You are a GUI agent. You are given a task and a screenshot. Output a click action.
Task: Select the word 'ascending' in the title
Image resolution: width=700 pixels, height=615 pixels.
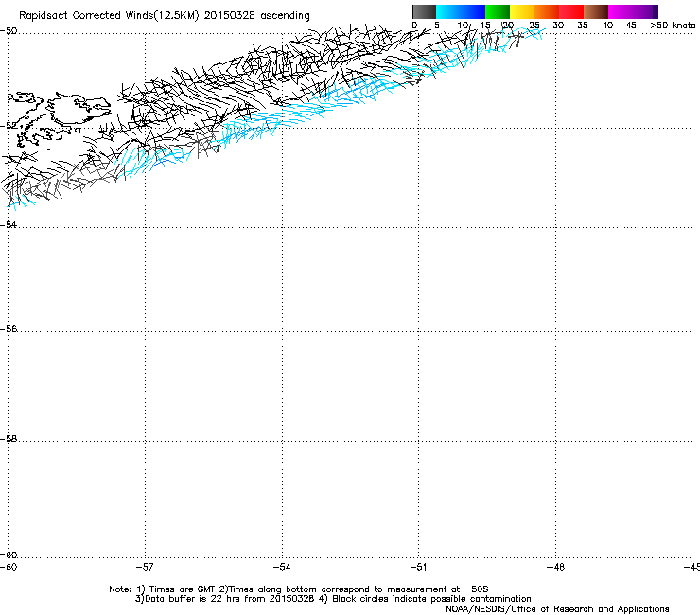[286, 16]
